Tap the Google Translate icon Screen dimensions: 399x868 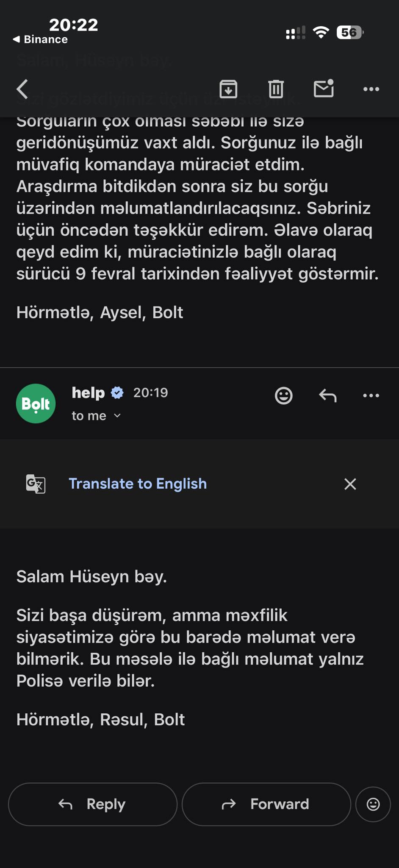coord(36,484)
